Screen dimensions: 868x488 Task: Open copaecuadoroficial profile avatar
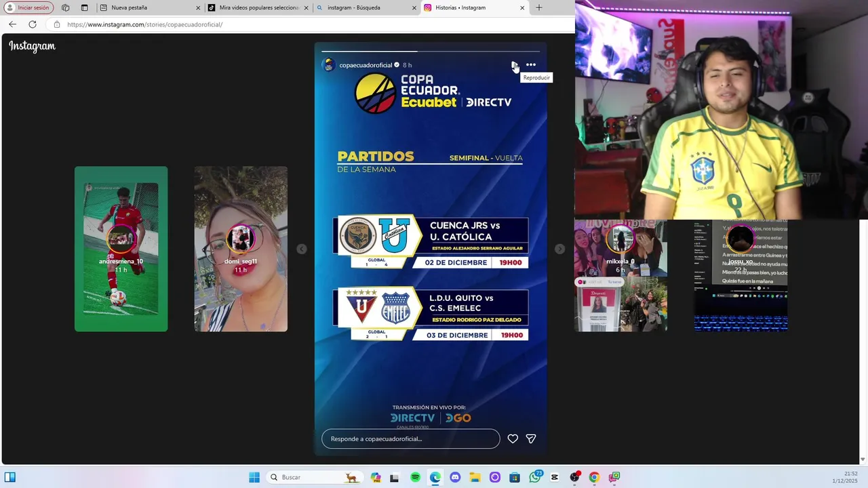(x=329, y=65)
